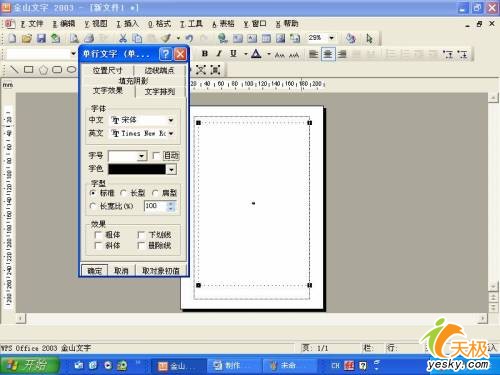The width and height of the screenshot is (500, 375).
Task: Click the align right icon
Action: pyautogui.click(x=342, y=54)
